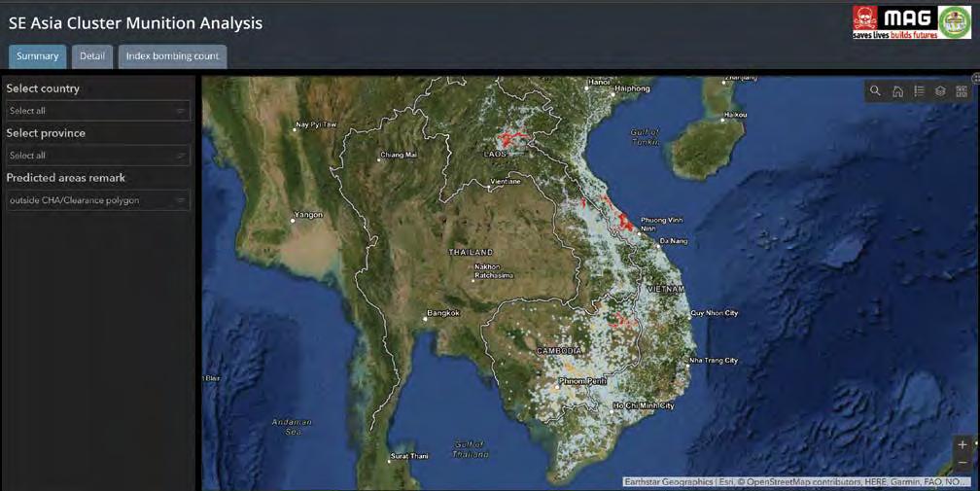Click the Gulf of Tonkin label

[x=645, y=137]
